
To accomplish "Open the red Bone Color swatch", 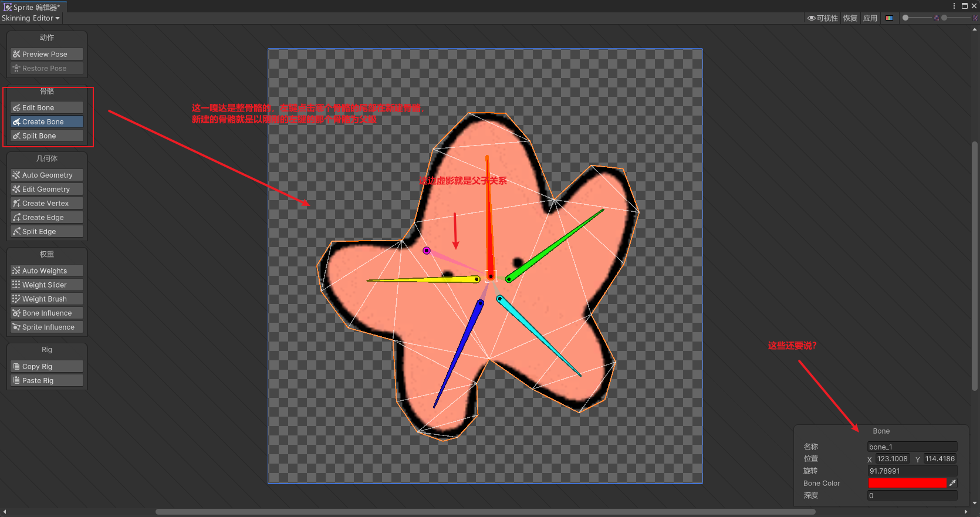I will tap(907, 483).
